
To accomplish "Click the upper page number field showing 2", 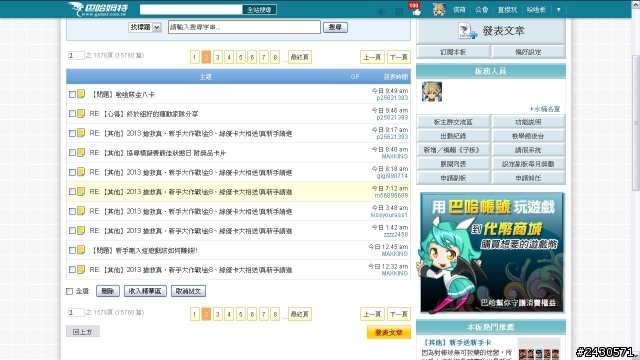I will tap(76, 55).
